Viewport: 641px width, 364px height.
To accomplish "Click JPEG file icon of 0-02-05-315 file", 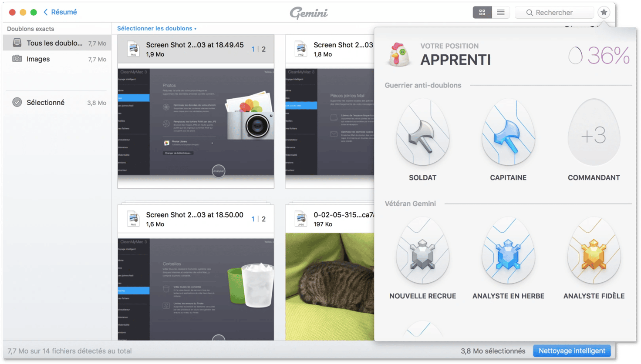I will [x=301, y=218].
